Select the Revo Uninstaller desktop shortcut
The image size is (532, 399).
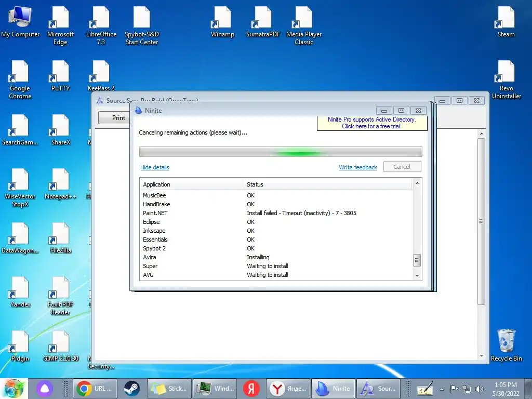506,79
